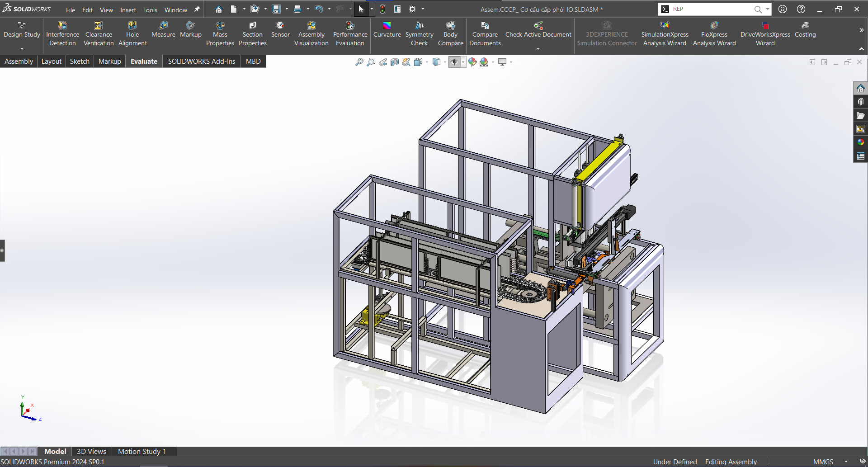Open the Options gear dropdown arrow
This screenshot has width=868, height=467.
point(423,9)
